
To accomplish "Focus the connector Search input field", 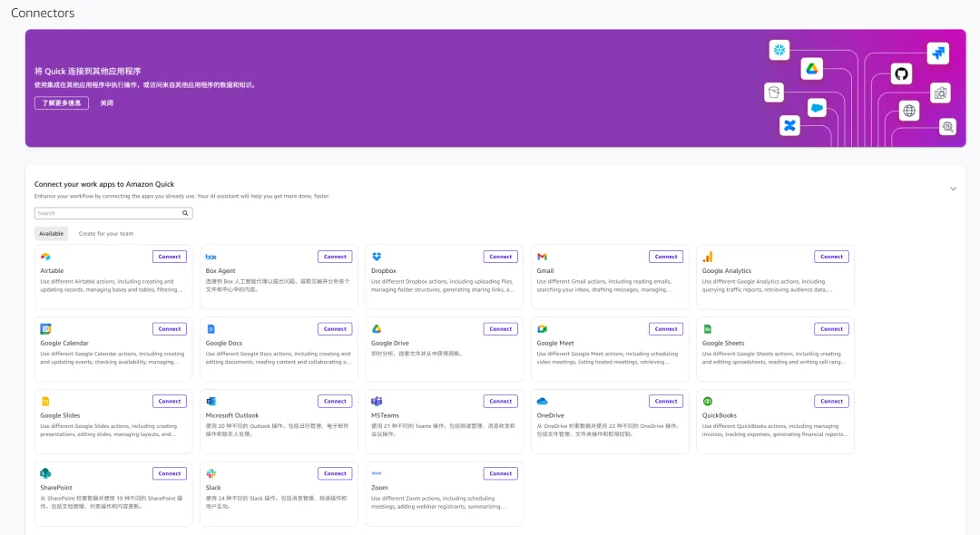I will tap(107, 214).
